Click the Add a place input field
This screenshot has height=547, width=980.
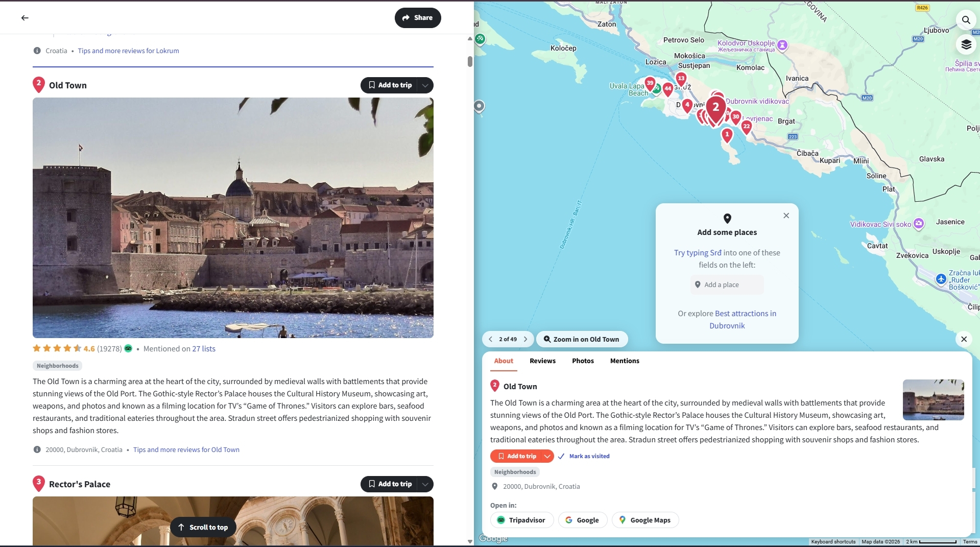(x=727, y=285)
